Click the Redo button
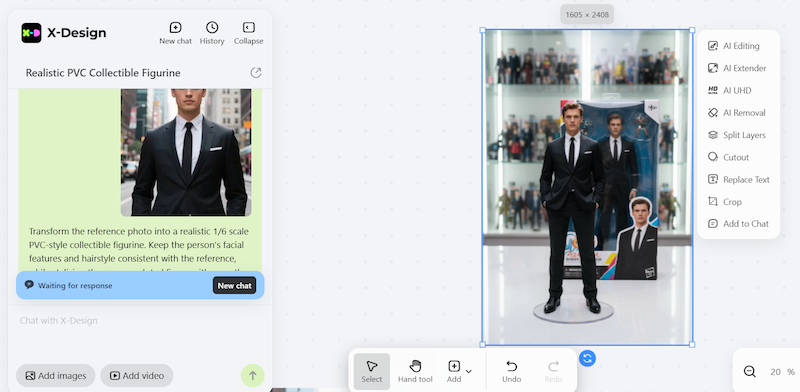The width and height of the screenshot is (800, 392). click(x=553, y=371)
